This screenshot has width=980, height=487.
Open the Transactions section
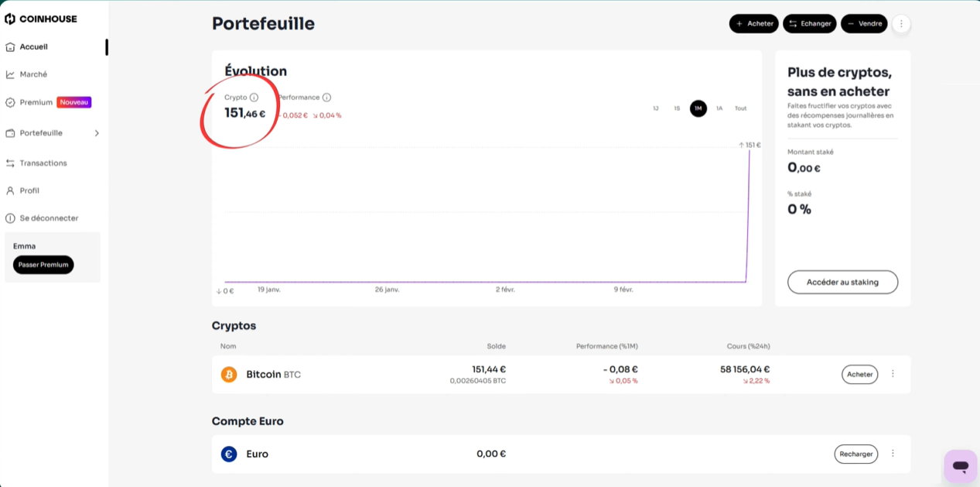coord(43,163)
